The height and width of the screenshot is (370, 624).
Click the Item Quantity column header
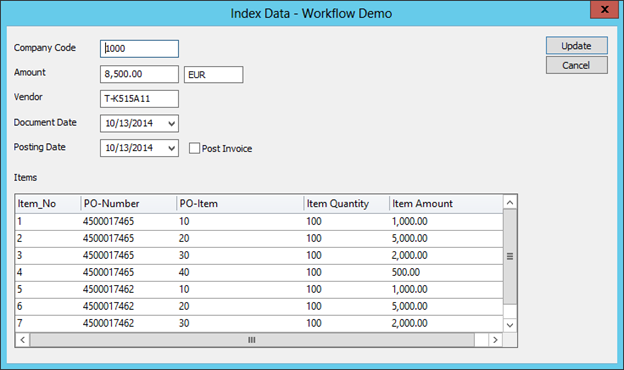pos(346,204)
